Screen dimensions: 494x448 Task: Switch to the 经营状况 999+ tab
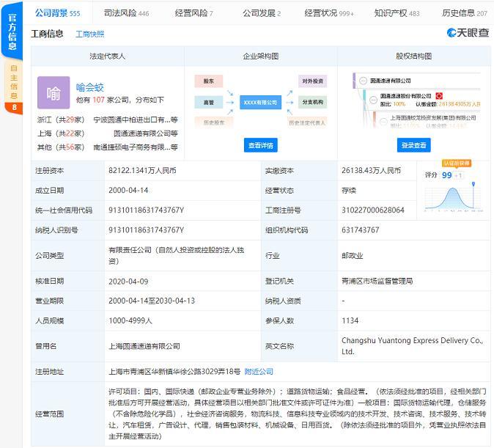pyautogui.click(x=329, y=13)
